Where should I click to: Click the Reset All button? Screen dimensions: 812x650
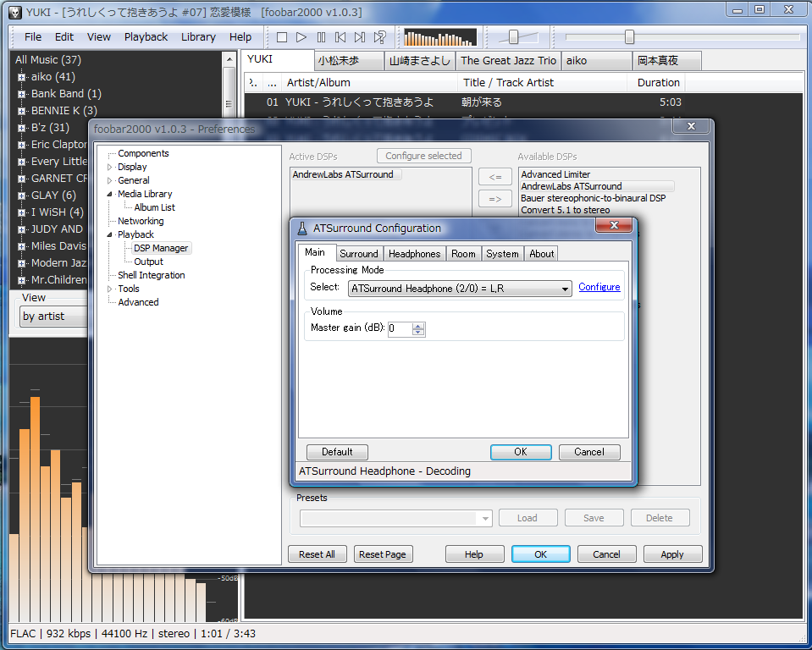[317, 554]
